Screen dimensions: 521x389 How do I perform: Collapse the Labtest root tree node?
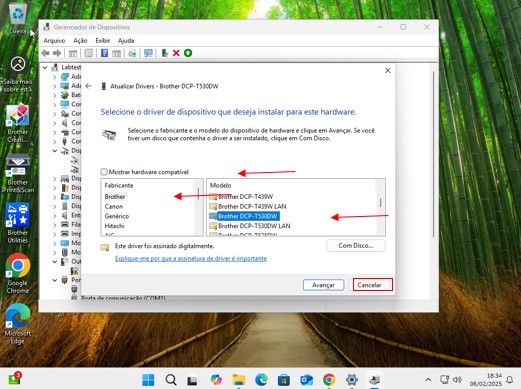(x=45, y=67)
